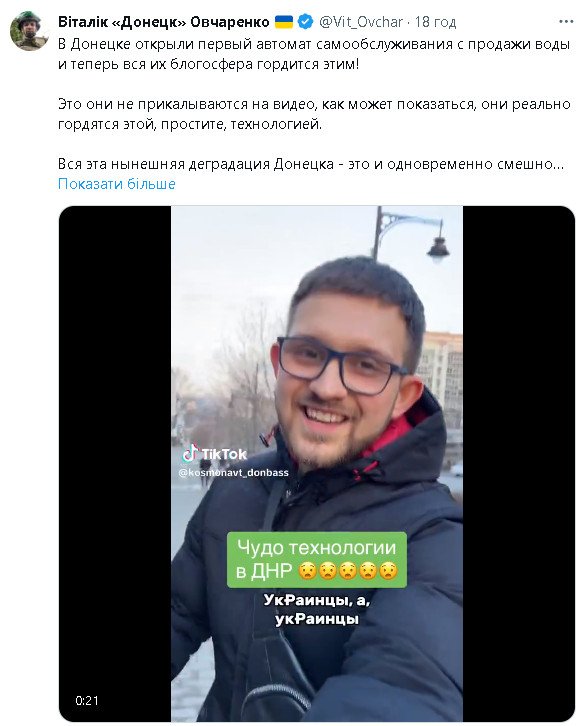Click the @kosmonavt_donbass watermark text
This screenshot has height=726, width=585.
[233, 473]
